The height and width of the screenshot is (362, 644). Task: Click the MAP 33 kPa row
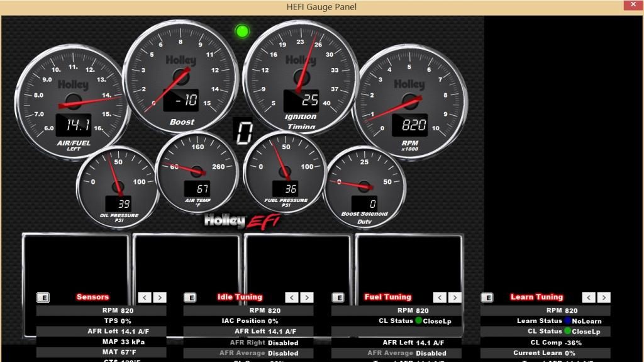(101, 342)
